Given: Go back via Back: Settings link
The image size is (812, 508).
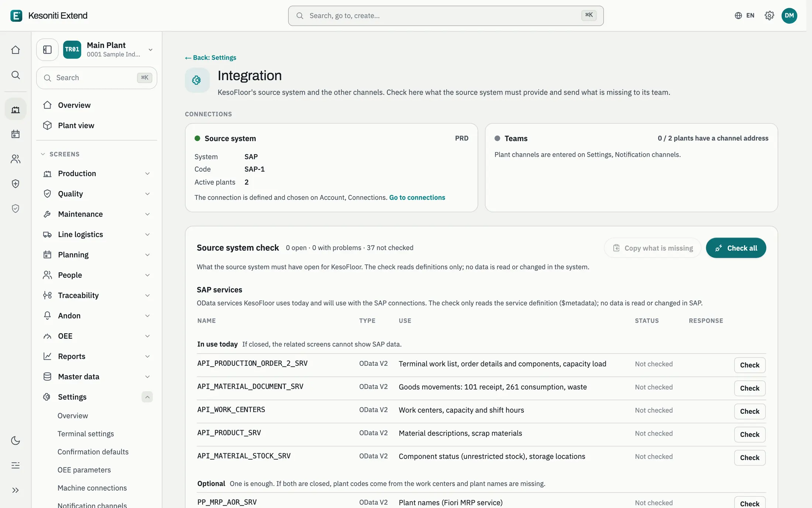Looking at the screenshot, I should [x=211, y=58].
